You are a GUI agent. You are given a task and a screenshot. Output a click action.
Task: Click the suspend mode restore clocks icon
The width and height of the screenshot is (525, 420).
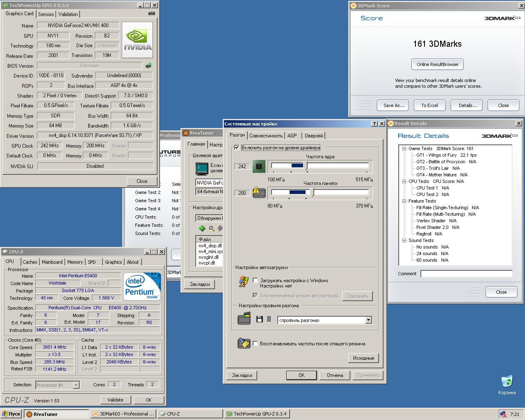pos(244,343)
